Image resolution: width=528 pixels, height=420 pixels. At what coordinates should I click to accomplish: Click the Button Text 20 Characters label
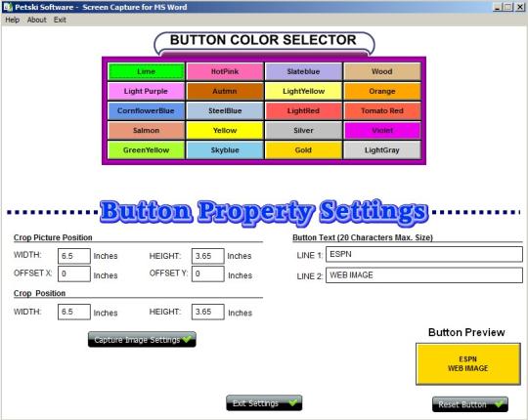point(363,237)
